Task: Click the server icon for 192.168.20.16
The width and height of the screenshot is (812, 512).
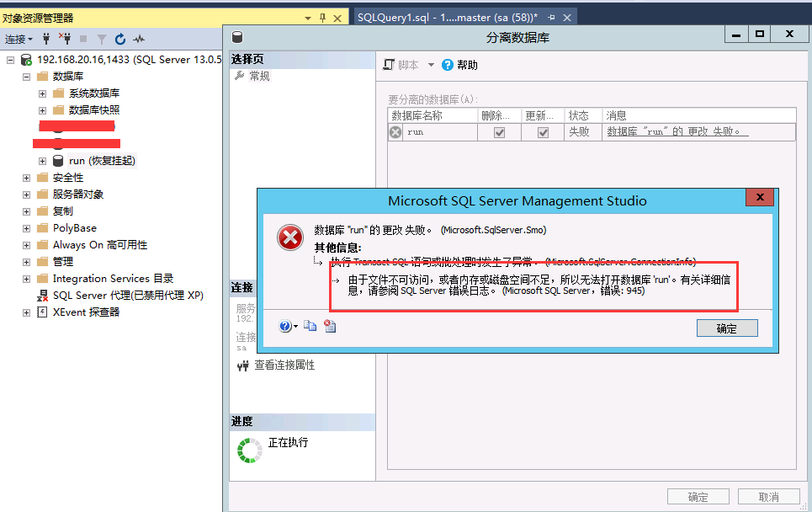Action: point(26,60)
